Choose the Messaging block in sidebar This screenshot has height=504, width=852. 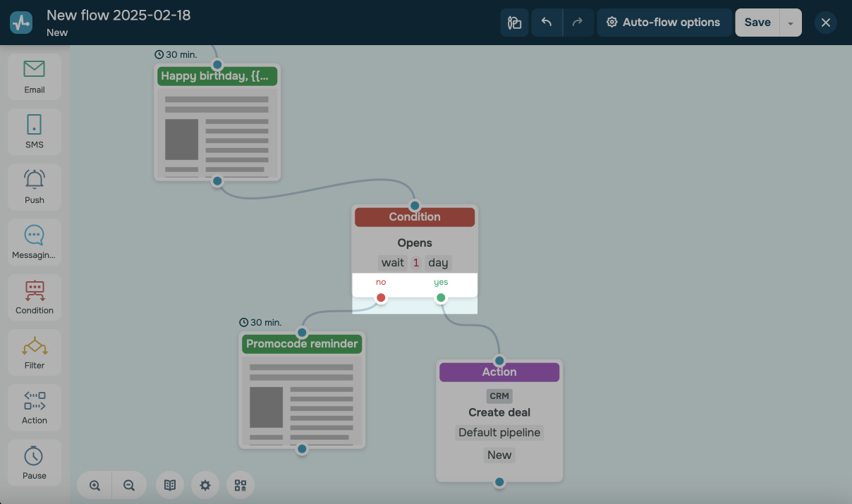tap(34, 242)
